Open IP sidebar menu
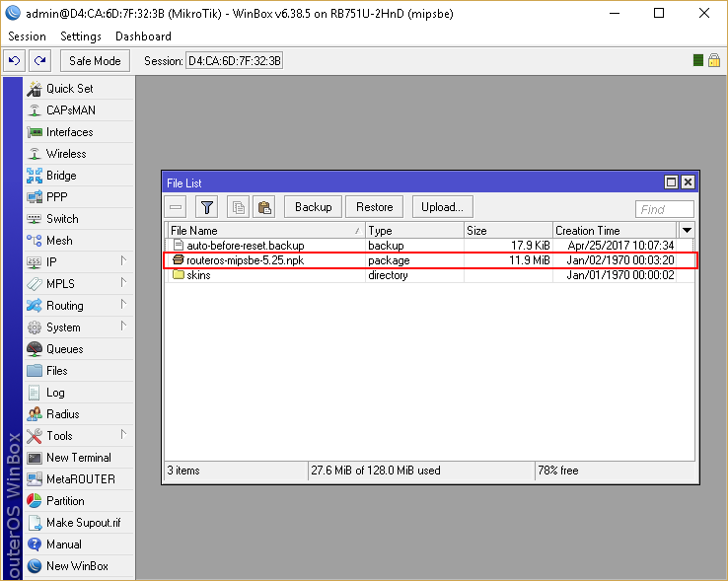728x581 pixels. (79, 262)
